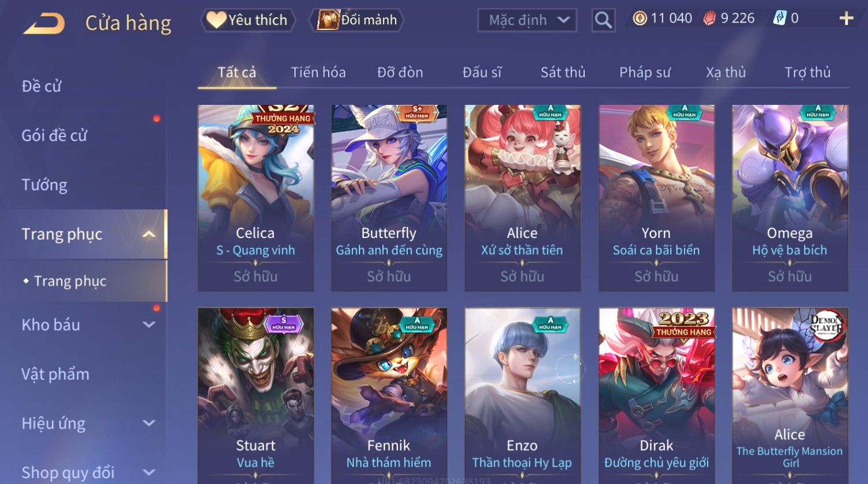Tap the plus icon to add currency
868x484 pixels.
pyautogui.click(x=846, y=19)
